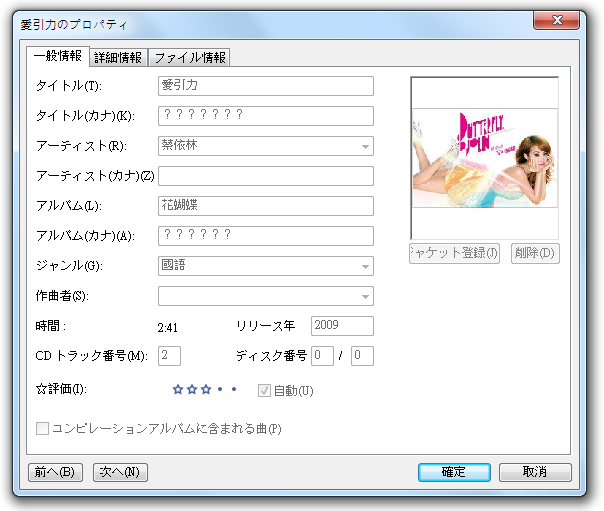
Task: Set rating to one star
Action: click(178, 389)
